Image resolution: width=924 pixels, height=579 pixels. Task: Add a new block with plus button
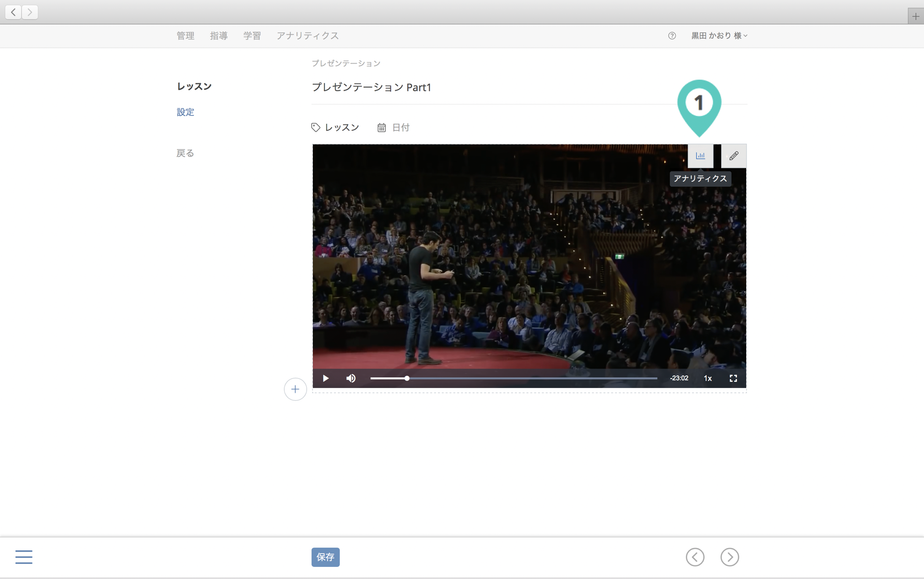click(295, 389)
